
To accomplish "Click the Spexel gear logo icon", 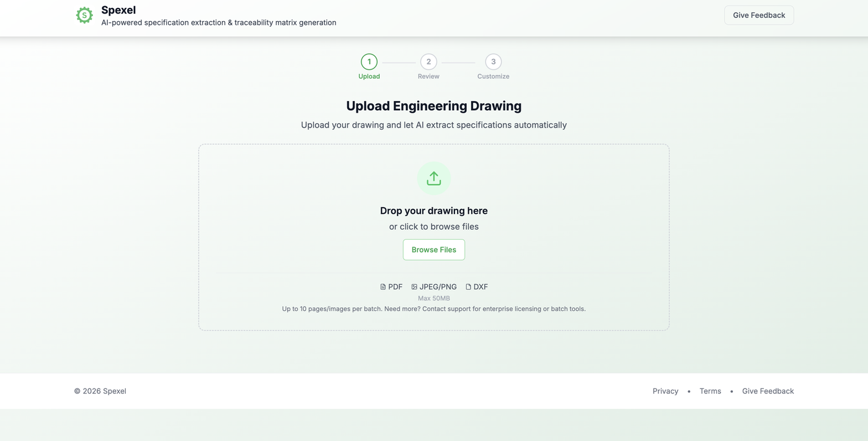I will click(84, 15).
